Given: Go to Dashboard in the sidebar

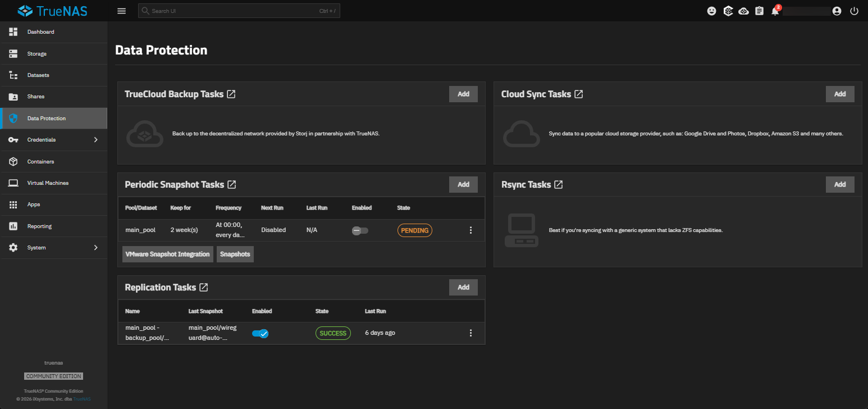Looking at the screenshot, I should click(54, 32).
